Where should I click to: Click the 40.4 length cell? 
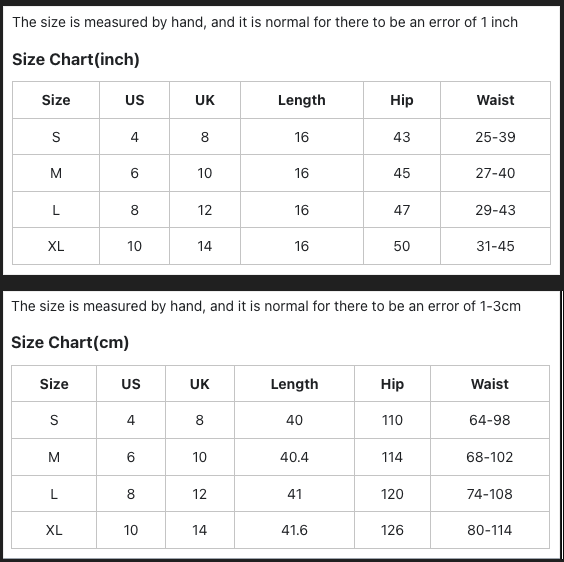(x=294, y=457)
